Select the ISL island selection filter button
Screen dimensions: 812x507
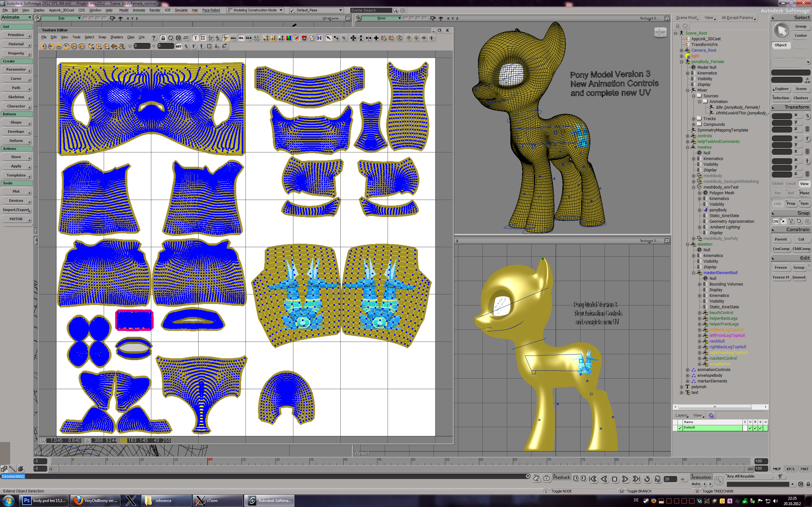(241, 38)
